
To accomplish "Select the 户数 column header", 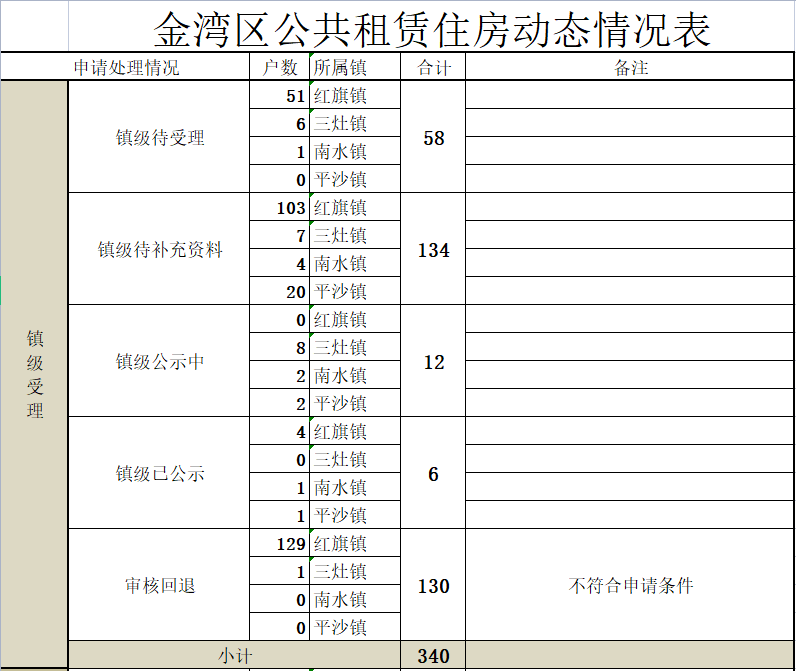I will pyautogui.click(x=279, y=68).
